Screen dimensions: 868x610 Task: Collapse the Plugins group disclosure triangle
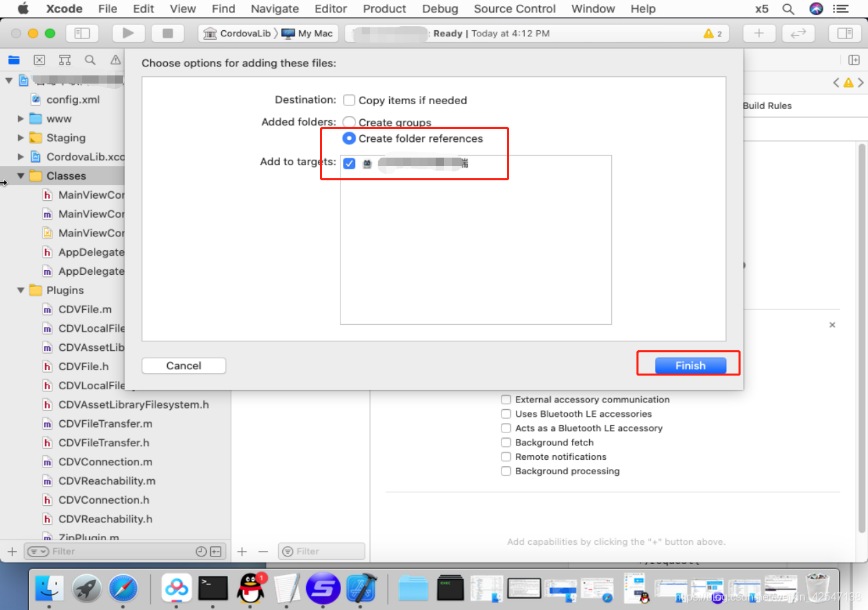tap(21, 291)
